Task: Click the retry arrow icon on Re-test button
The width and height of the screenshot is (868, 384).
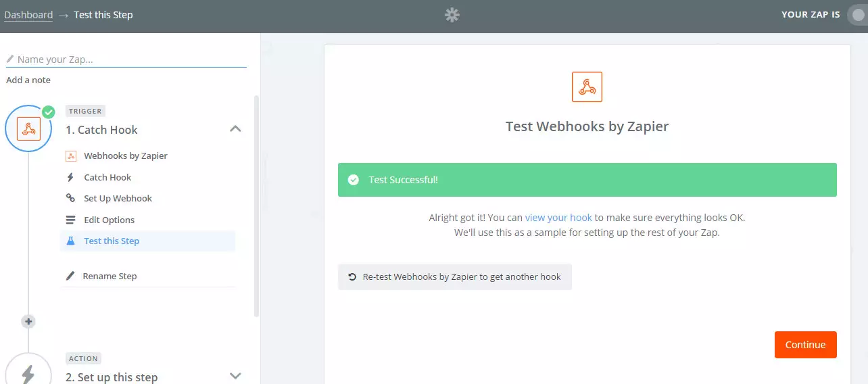Action: [352, 277]
